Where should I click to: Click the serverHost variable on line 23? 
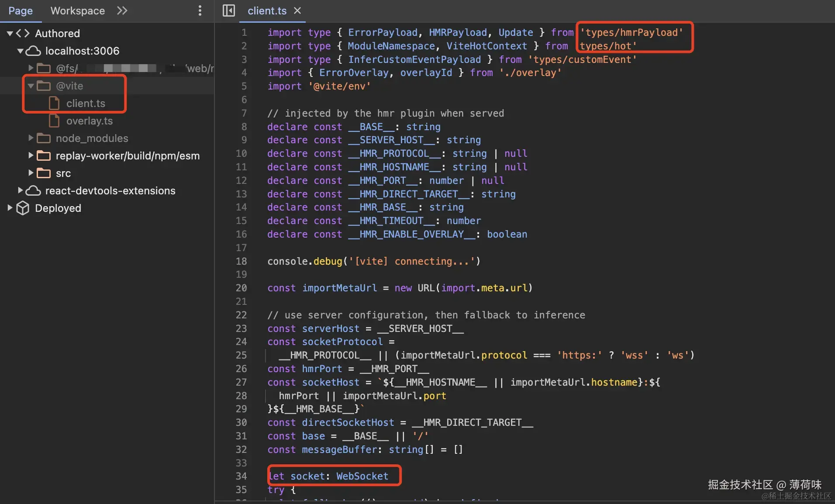tap(331, 328)
